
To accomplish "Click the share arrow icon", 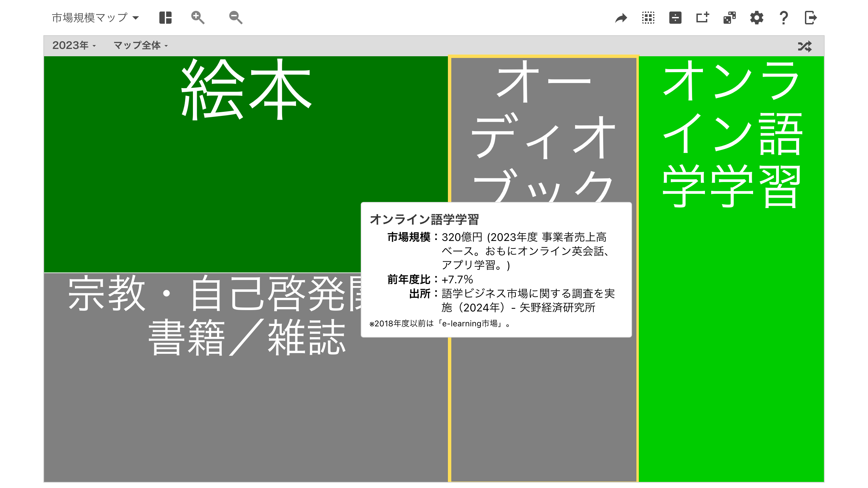I will (x=621, y=18).
